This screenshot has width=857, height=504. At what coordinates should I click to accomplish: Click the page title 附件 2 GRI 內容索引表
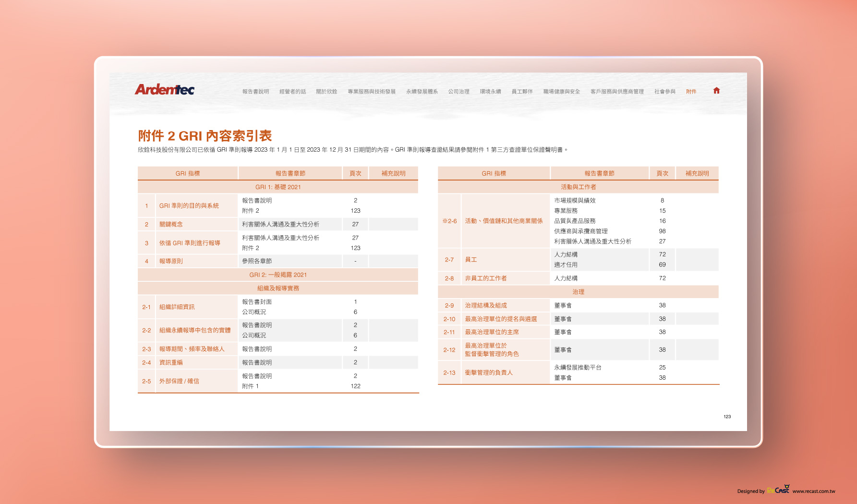point(205,136)
